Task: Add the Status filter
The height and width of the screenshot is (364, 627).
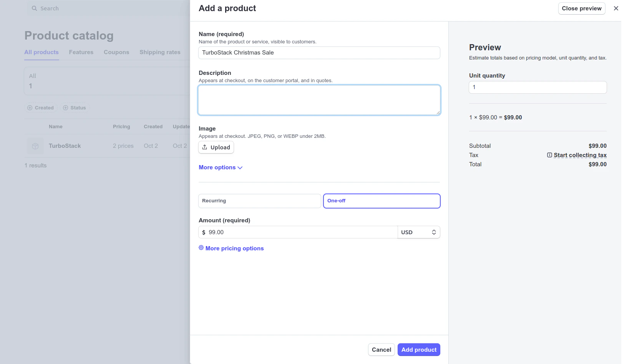Action: tap(75, 108)
